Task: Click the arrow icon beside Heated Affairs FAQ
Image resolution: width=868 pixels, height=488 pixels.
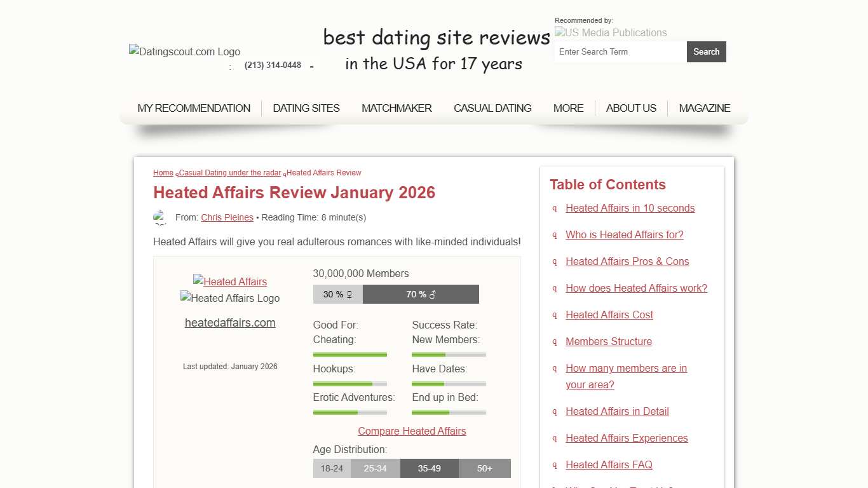Action: pyautogui.click(x=554, y=465)
